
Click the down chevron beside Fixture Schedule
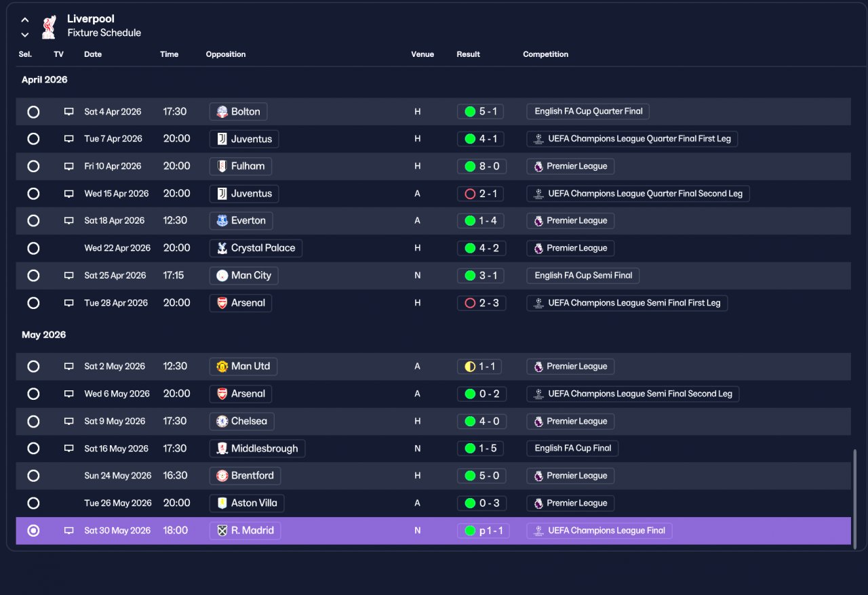[25, 35]
